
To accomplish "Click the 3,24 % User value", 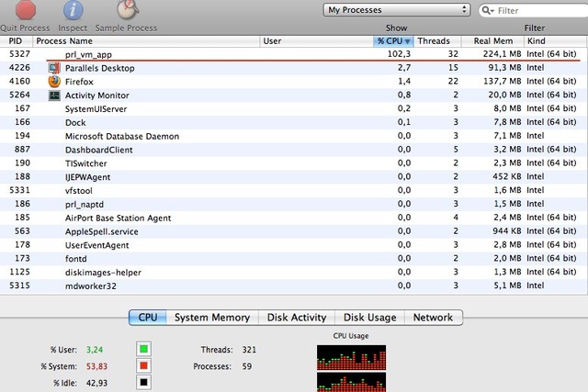I will [95, 350].
